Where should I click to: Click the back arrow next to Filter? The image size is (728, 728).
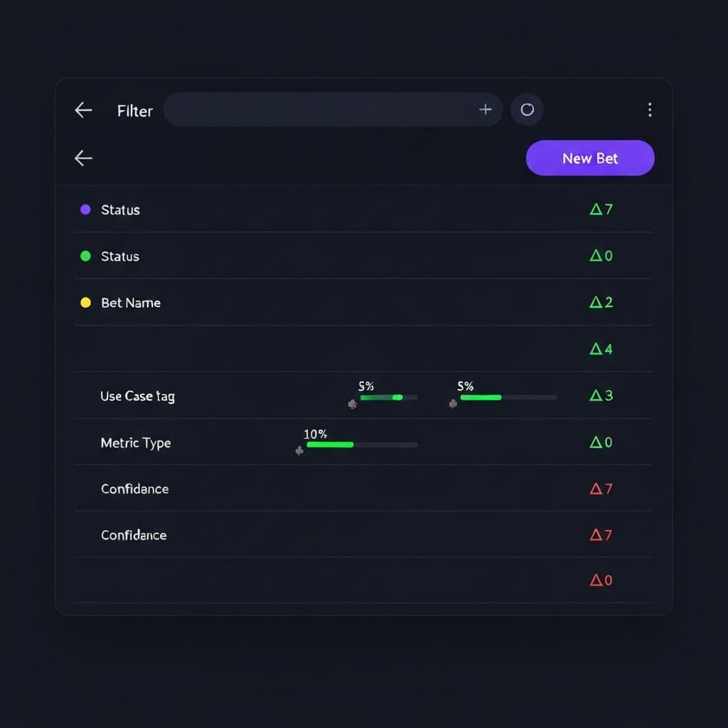pos(82,109)
